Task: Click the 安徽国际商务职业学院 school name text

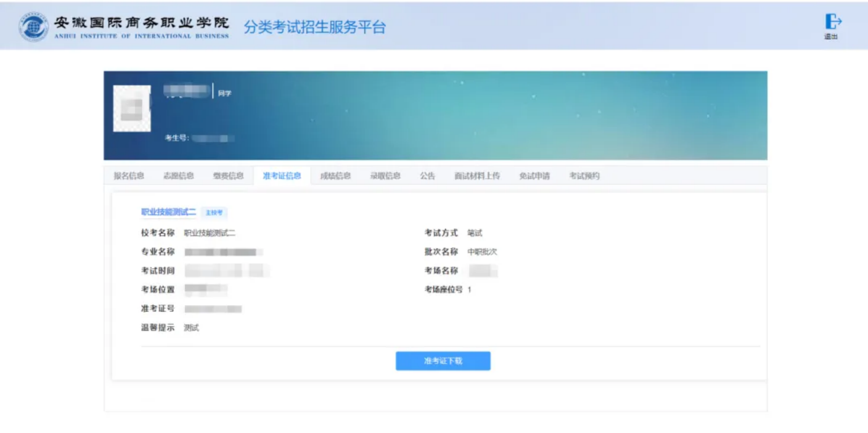Action: (141, 23)
